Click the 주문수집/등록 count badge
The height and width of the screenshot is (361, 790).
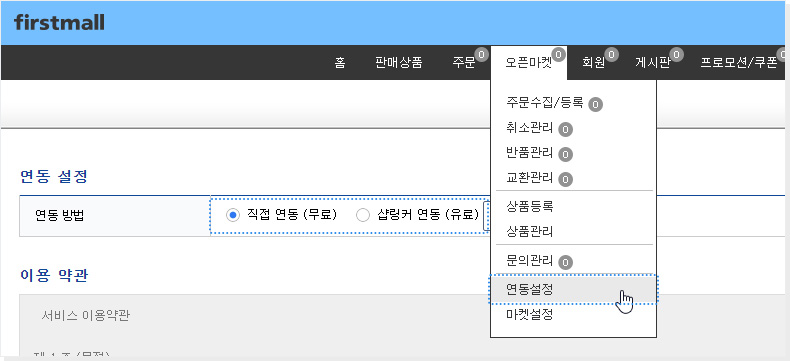(x=596, y=104)
